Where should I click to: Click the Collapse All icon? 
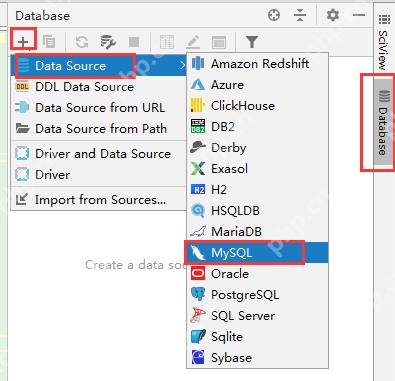tap(300, 15)
